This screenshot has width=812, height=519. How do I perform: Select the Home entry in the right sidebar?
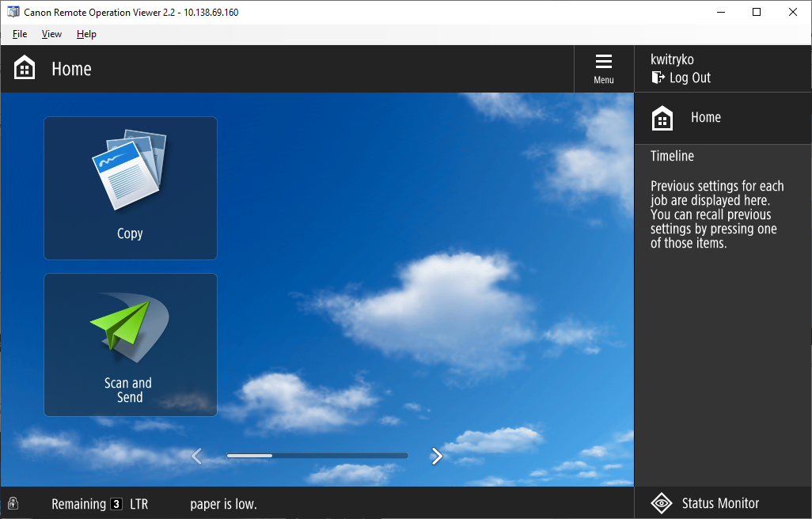(705, 117)
